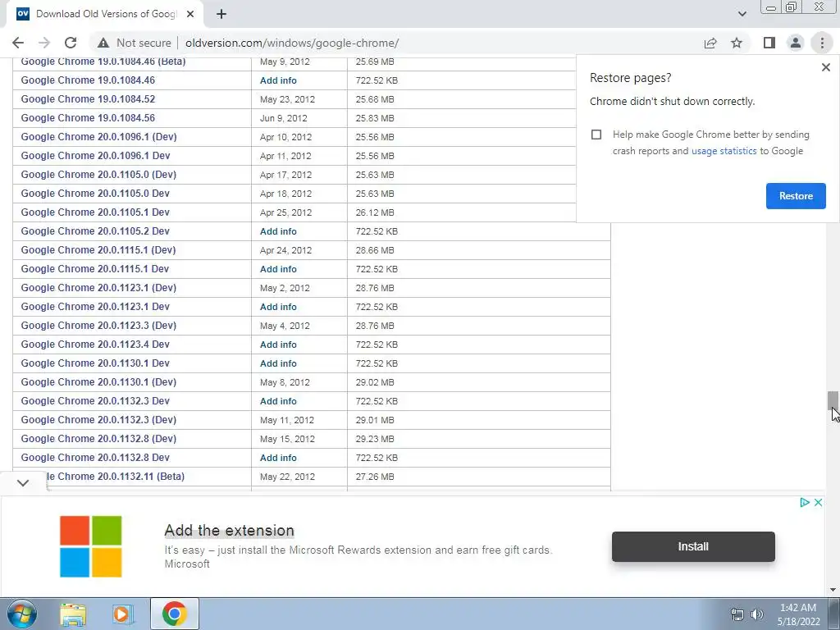This screenshot has height=630, width=840.
Task: Click Add info for Chrome 20.0.1132.3 Dev
Action: [x=278, y=401]
